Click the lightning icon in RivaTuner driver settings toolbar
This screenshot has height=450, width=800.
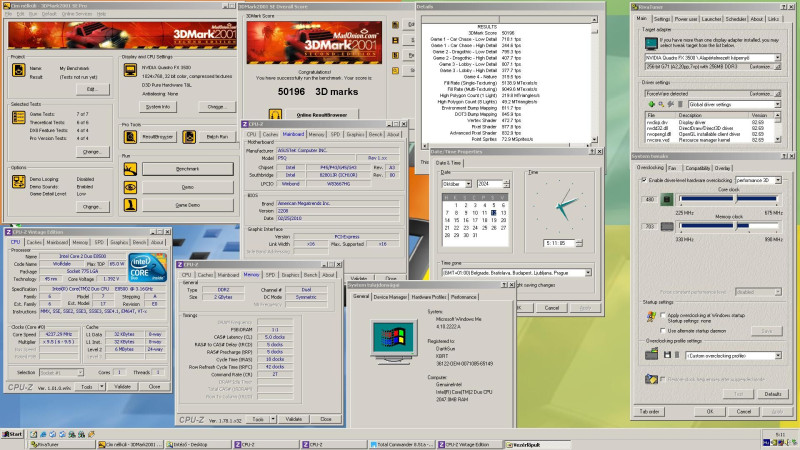pyautogui.click(x=670, y=104)
